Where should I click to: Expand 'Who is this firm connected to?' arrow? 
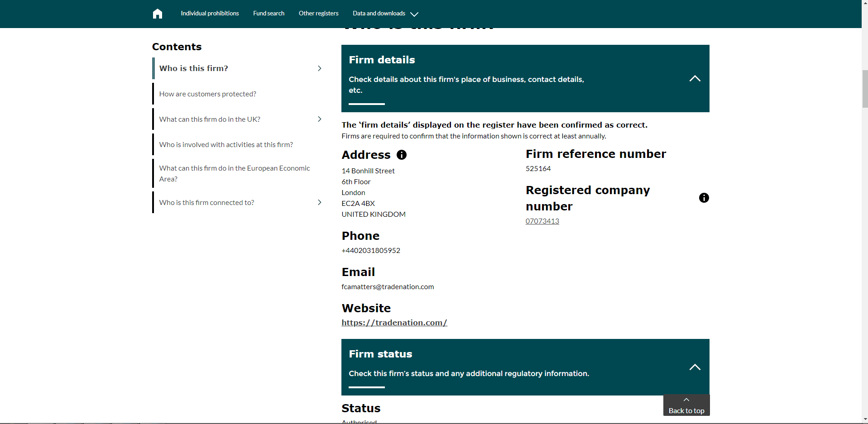coord(319,202)
